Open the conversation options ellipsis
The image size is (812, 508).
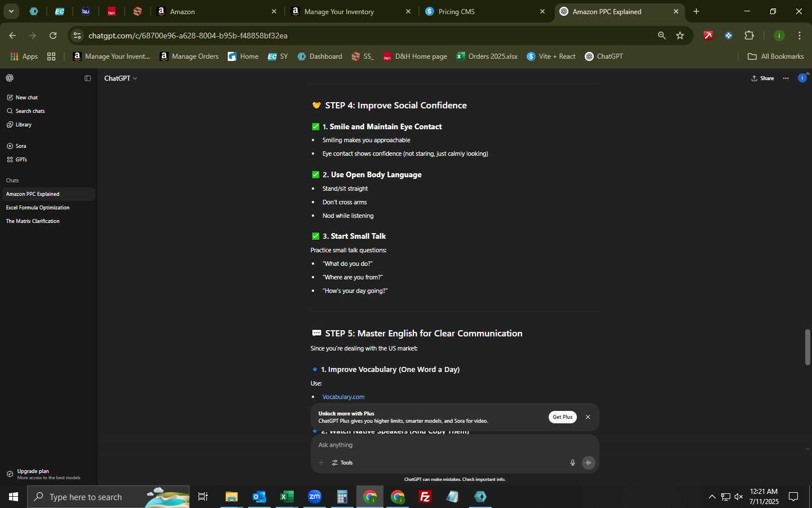pyautogui.click(x=786, y=78)
